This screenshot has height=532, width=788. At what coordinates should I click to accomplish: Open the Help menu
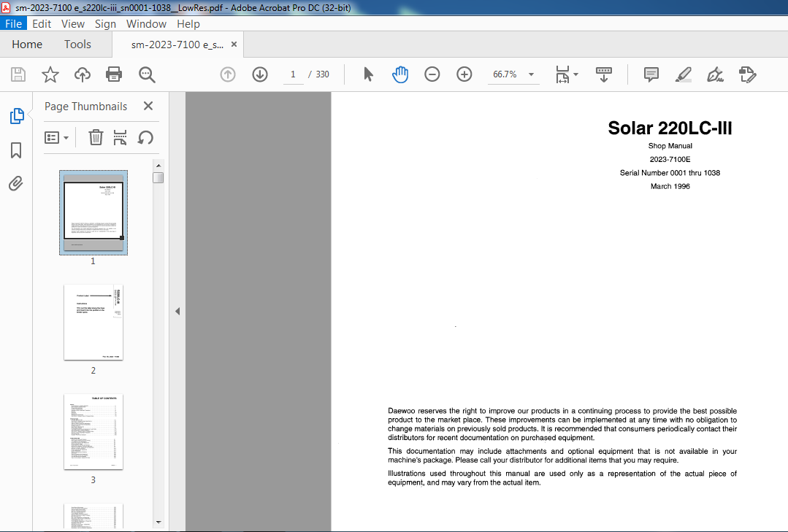coord(188,23)
